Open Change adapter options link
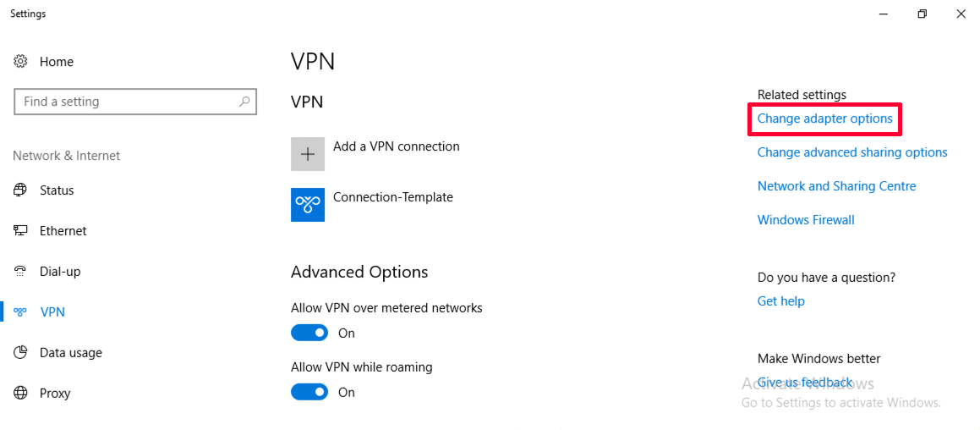The height and width of the screenshot is (430, 980). pos(824,119)
